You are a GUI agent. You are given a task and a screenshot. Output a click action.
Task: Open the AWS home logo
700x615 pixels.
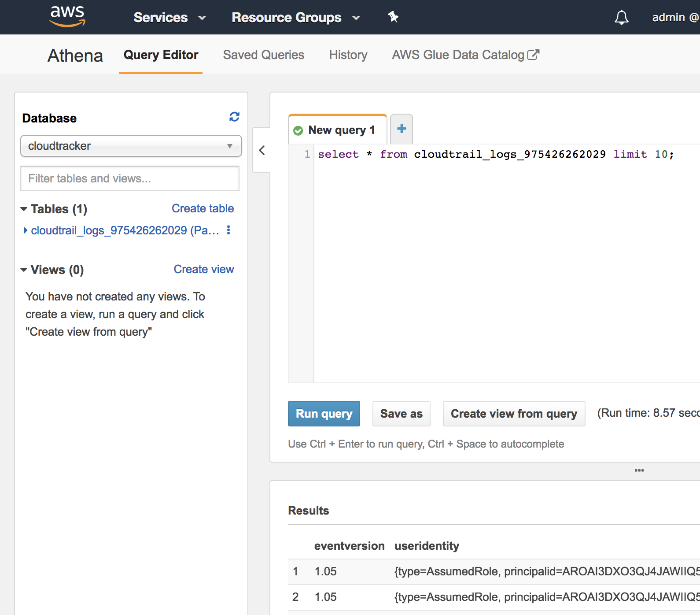pyautogui.click(x=67, y=16)
